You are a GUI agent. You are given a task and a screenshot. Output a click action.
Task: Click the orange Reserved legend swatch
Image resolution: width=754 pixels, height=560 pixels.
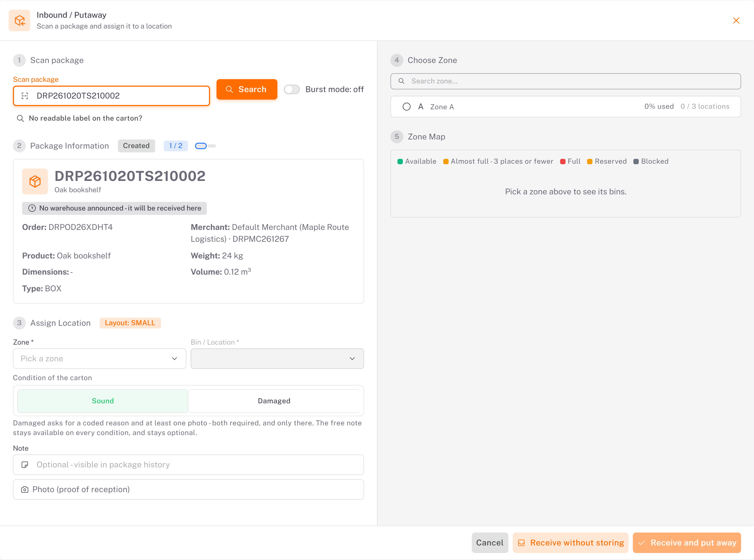tap(589, 162)
